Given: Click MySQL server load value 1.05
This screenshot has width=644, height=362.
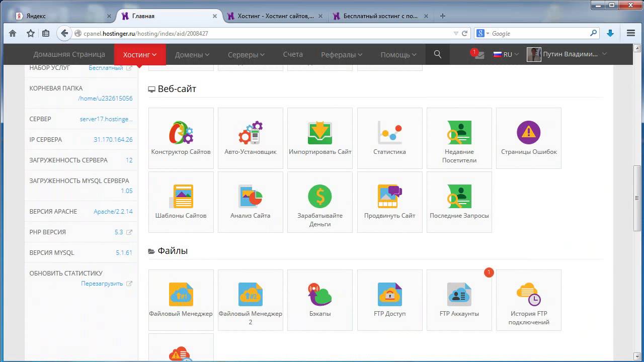Looking at the screenshot, I should [127, 191].
